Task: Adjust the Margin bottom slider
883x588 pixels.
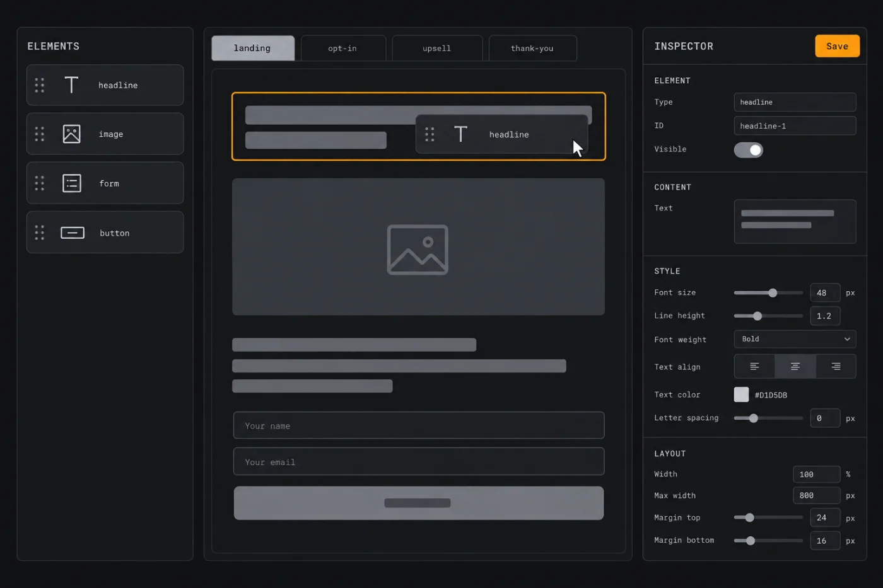Action: point(768,541)
